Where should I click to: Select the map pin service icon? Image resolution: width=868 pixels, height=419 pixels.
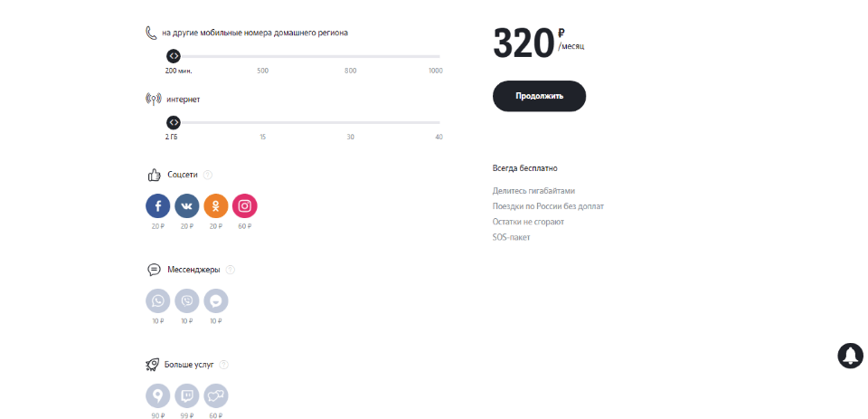click(157, 396)
